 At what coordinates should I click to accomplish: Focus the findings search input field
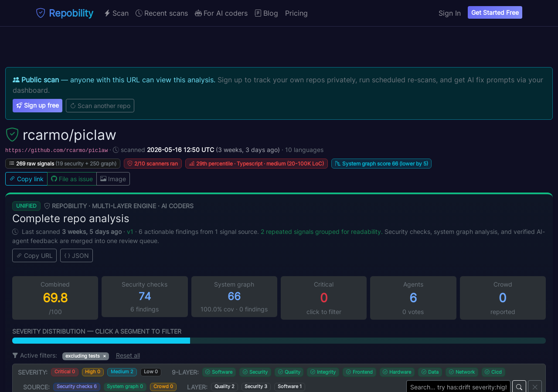[x=458, y=386]
